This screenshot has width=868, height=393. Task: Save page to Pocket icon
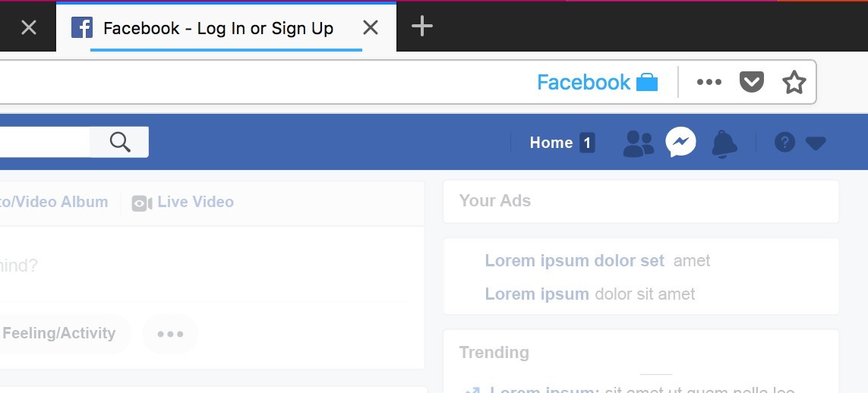coord(751,82)
